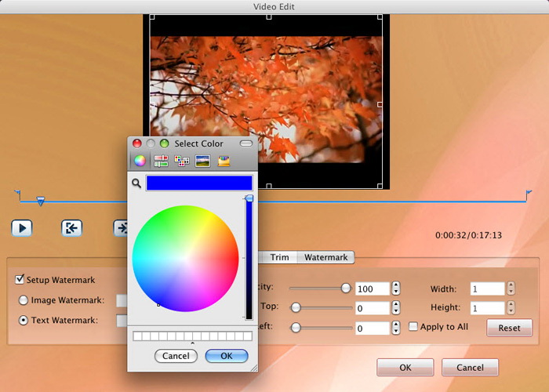Adjust the Top position stepper
This screenshot has width=549, height=392.
[396, 308]
